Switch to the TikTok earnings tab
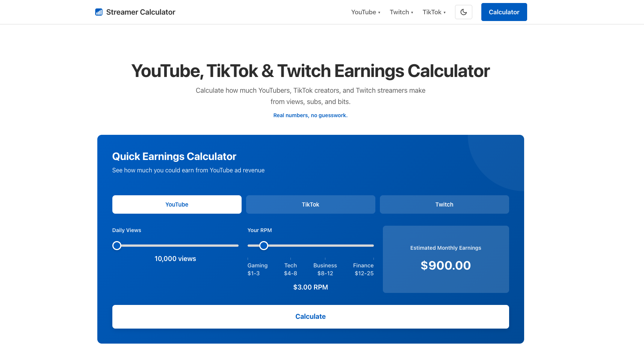644x359 pixels. [x=310, y=204]
